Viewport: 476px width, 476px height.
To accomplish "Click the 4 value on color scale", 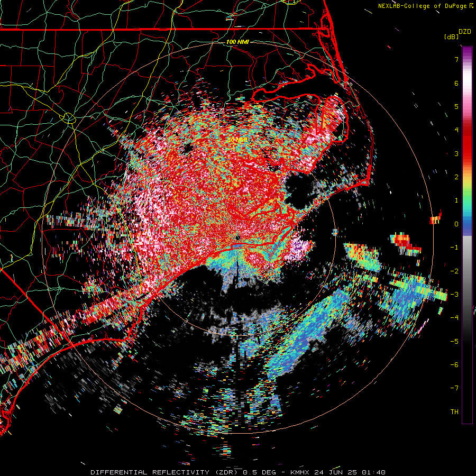I will (x=456, y=130).
